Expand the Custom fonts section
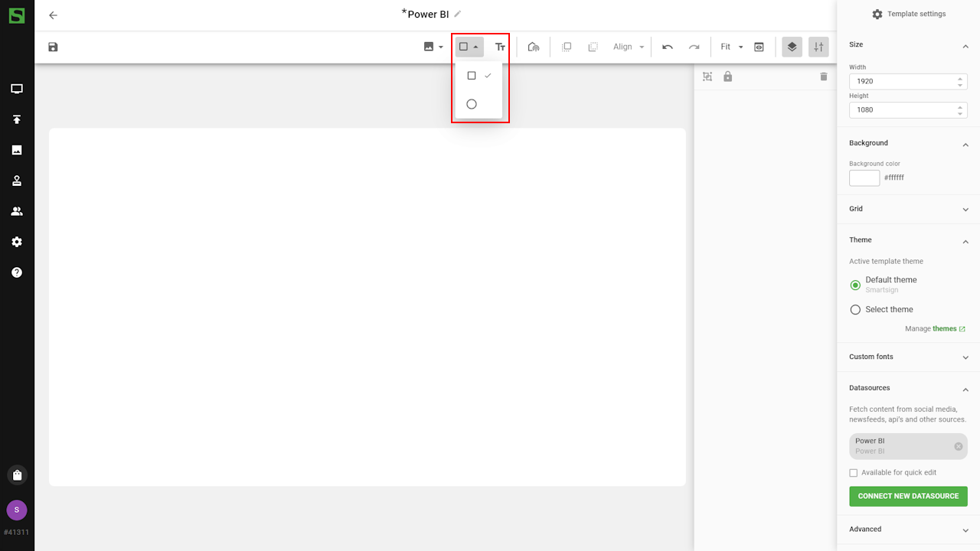 (x=907, y=357)
